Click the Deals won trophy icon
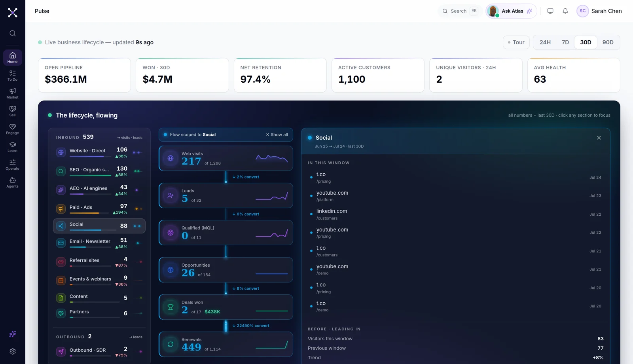633x364 pixels. (x=171, y=307)
